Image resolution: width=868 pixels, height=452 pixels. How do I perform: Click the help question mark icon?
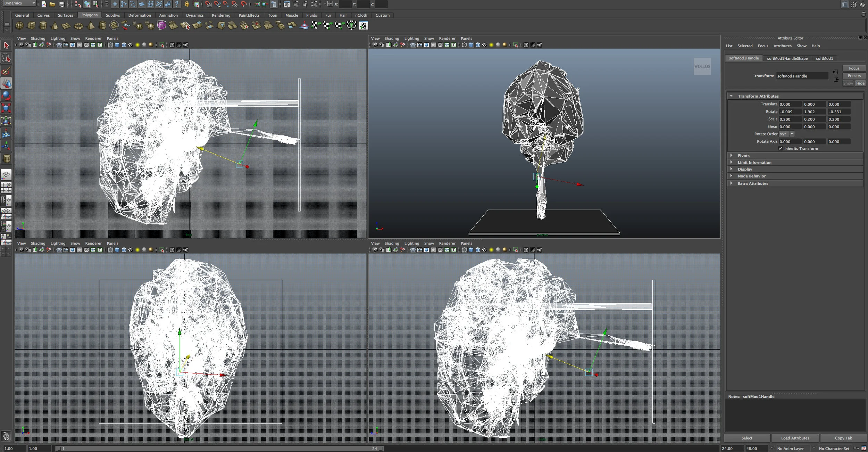click(177, 4)
